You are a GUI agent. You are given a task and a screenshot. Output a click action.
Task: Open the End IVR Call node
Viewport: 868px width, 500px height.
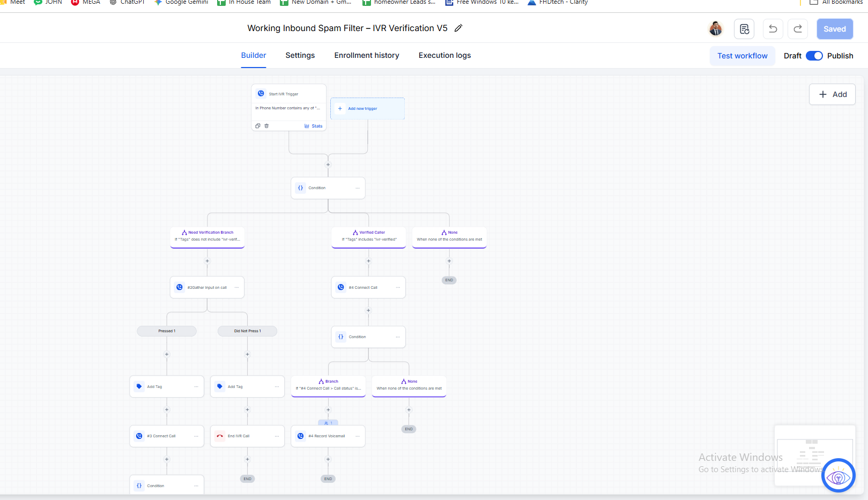coord(247,436)
